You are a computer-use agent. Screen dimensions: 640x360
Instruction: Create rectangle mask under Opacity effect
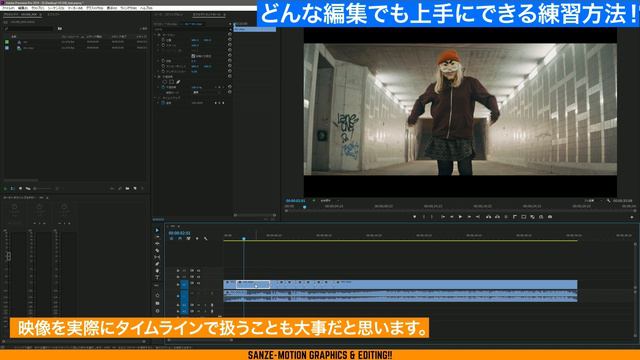point(171,82)
